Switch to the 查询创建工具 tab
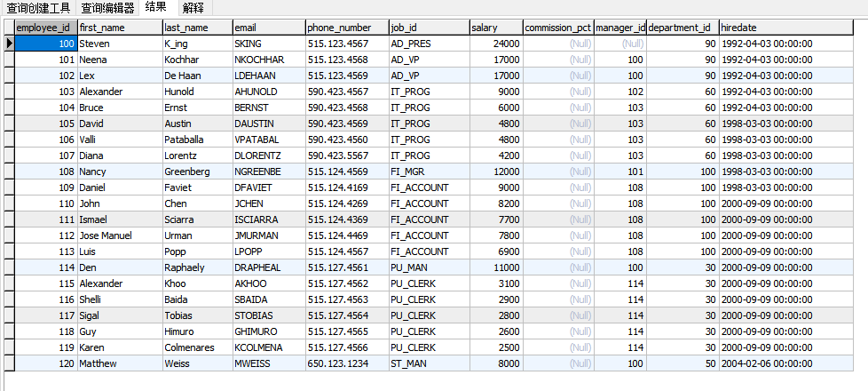Image resolution: width=868 pixels, height=391 pixels. coord(38,8)
